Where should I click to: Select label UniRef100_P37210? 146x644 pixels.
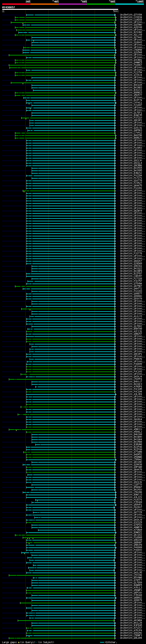[x=131, y=118]
